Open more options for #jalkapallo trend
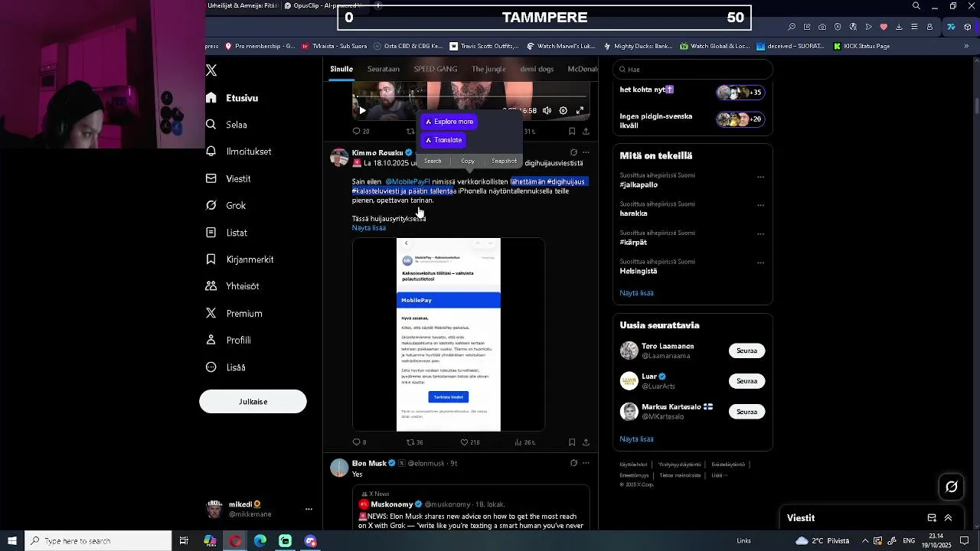Image resolution: width=980 pixels, height=551 pixels. [760, 177]
